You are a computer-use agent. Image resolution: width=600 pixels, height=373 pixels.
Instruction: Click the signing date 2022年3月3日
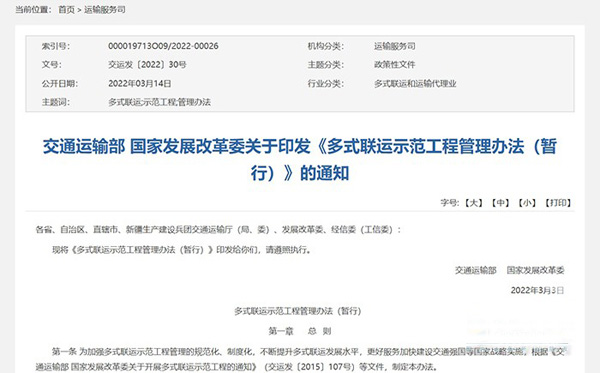(x=537, y=290)
